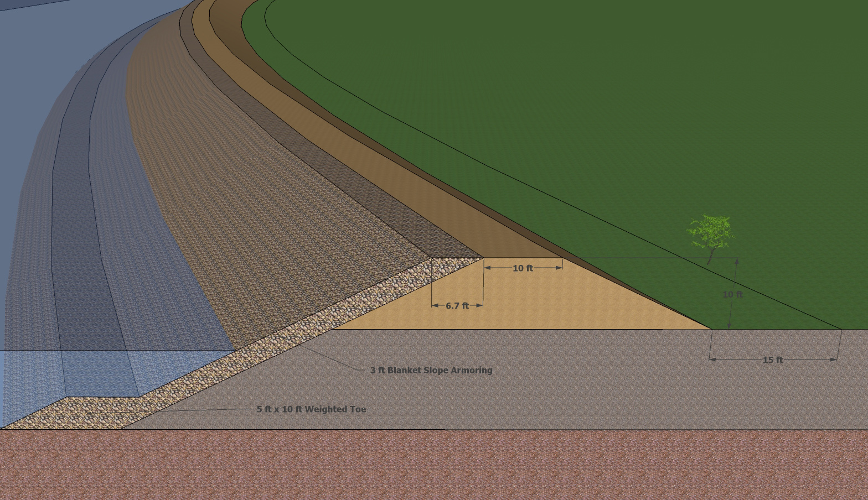Select the 15 ft dimension label

click(x=773, y=360)
